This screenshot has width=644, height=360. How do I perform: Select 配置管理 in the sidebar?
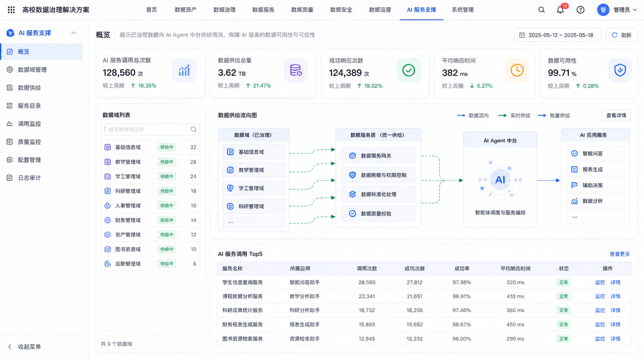click(41, 160)
